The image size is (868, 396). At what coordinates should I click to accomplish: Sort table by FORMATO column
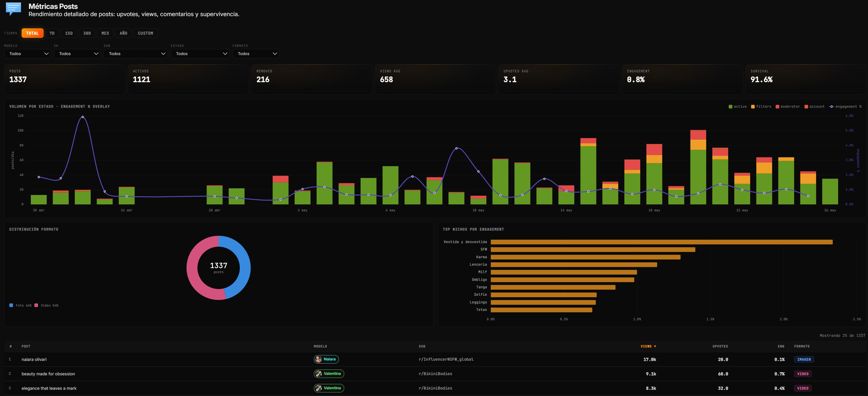pos(802,346)
